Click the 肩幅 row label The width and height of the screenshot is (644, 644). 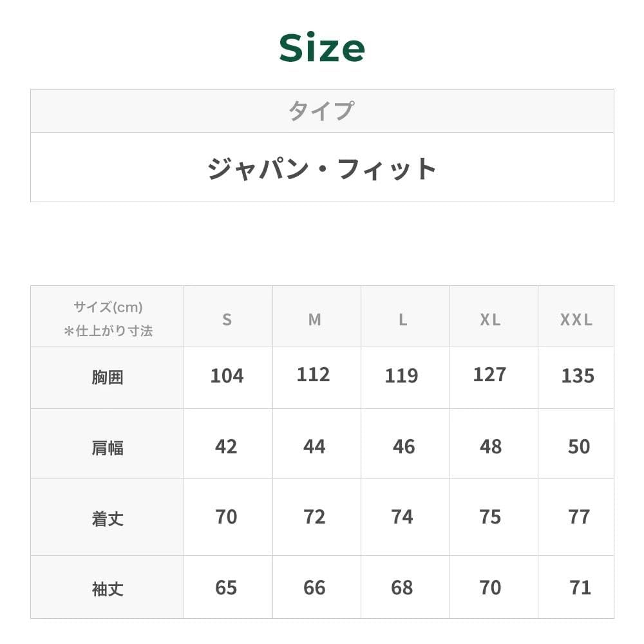[108, 448]
